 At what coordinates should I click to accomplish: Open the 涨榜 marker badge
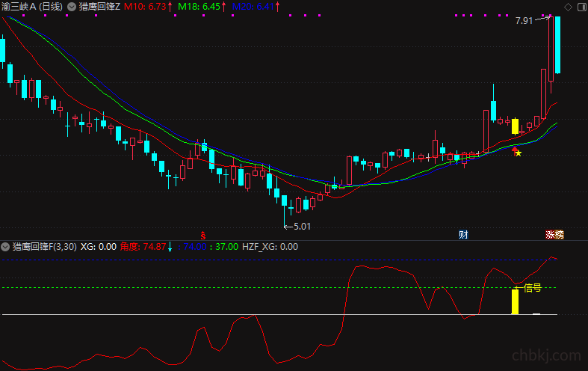click(554, 235)
